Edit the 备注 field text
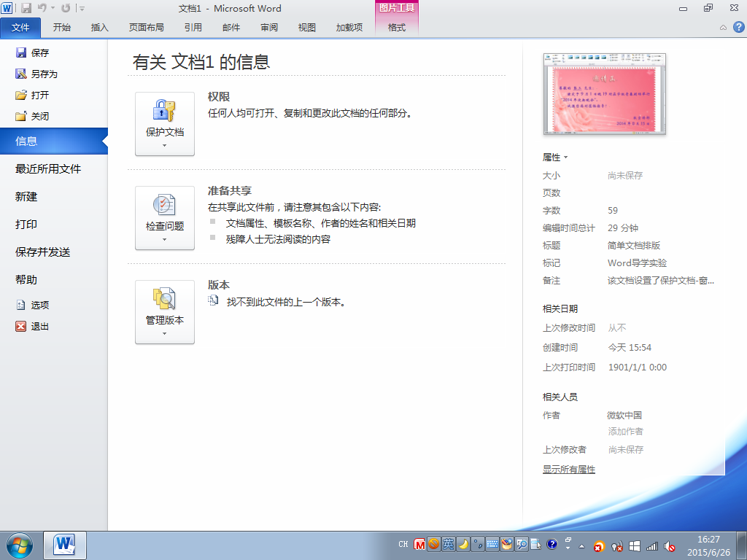747x560 pixels. tap(660, 281)
